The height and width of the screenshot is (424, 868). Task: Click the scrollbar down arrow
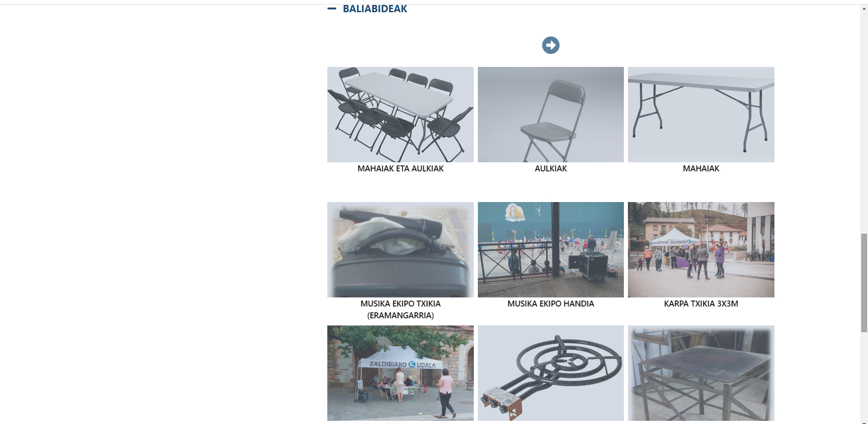point(864,422)
